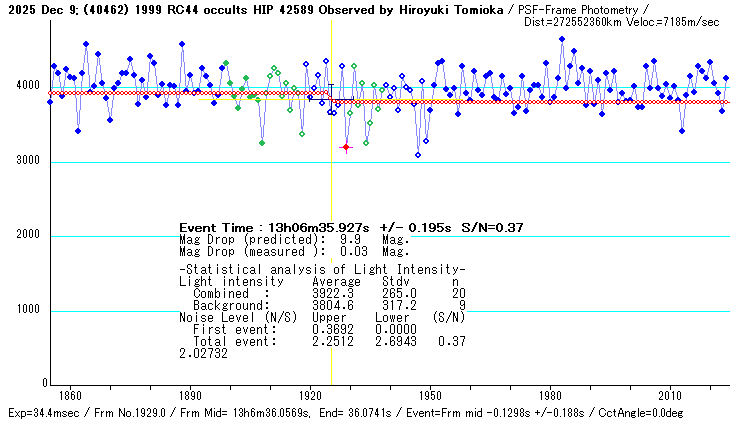The width and height of the screenshot is (740, 425).
Task: Click the lowest blue data point near frame 1947
Action: pyautogui.click(x=418, y=154)
